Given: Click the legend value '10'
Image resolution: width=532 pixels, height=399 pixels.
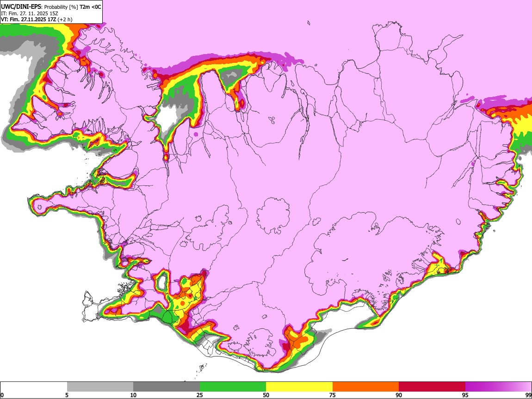Looking at the screenshot, I should pyautogui.click(x=133, y=395).
